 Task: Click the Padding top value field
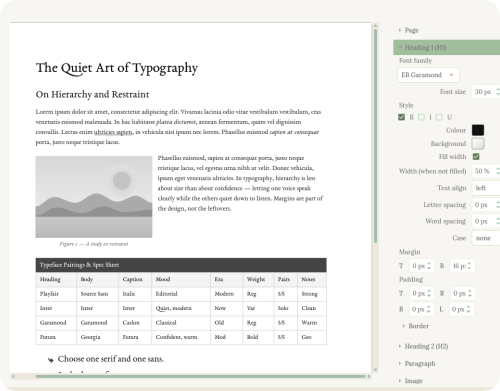click(x=421, y=293)
